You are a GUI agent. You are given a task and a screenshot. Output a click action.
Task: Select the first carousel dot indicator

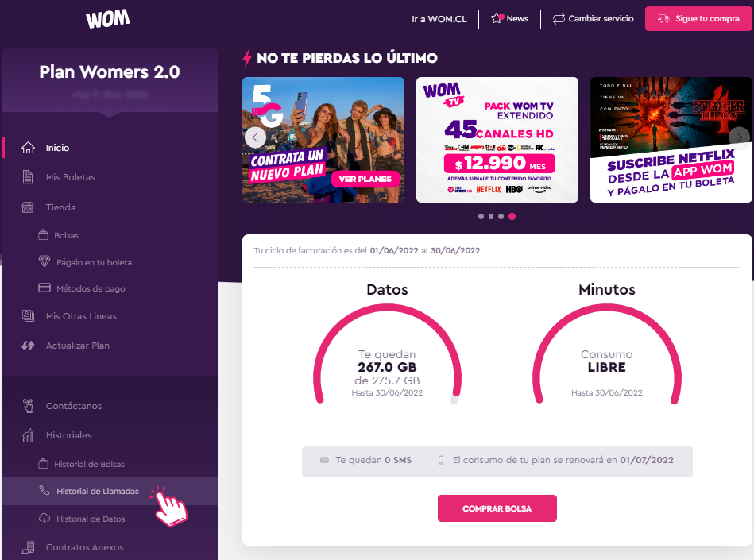tap(481, 216)
